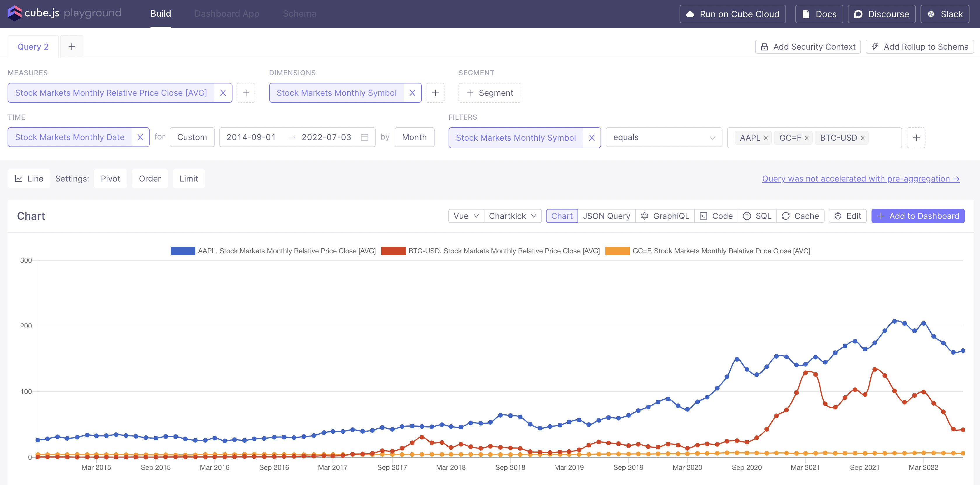The height and width of the screenshot is (485, 980).
Task: Toggle AAPL series via blue legend swatch
Action: [183, 251]
